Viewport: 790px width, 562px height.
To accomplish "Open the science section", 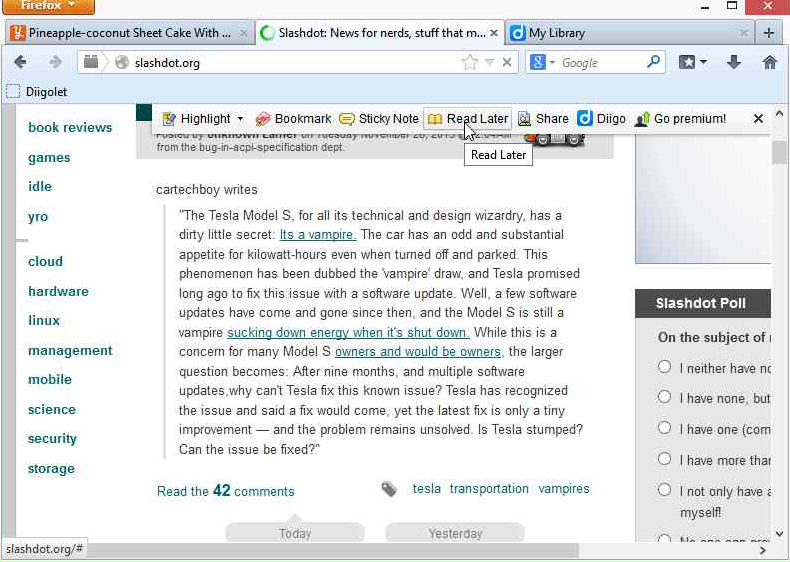I will pos(52,410).
